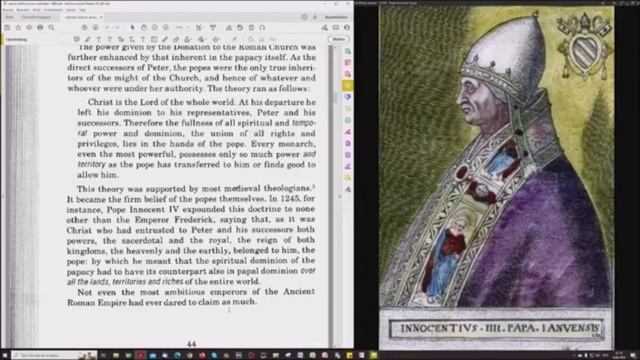Click the Pope Innocent IV portrait image

pos(496,178)
